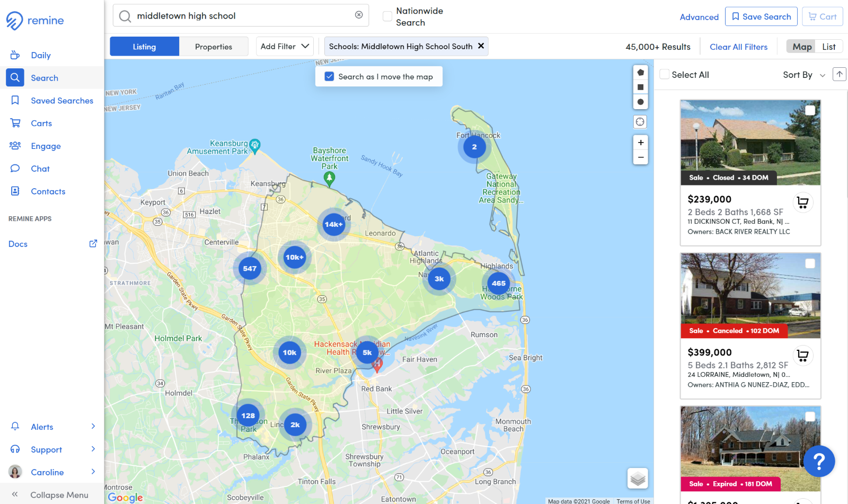Remove Middletown High School South filter
Image resolution: width=848 pixels, height=504 pixels.
[x=481, y=46]
